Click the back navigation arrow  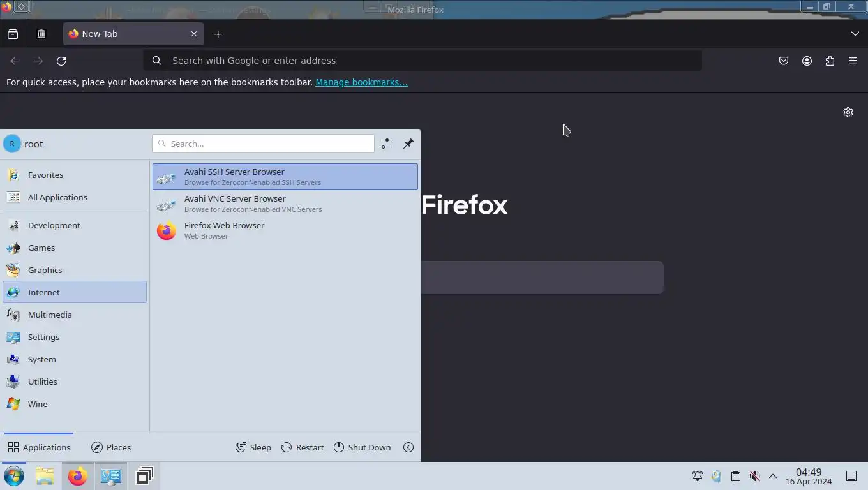coord(15,61)
